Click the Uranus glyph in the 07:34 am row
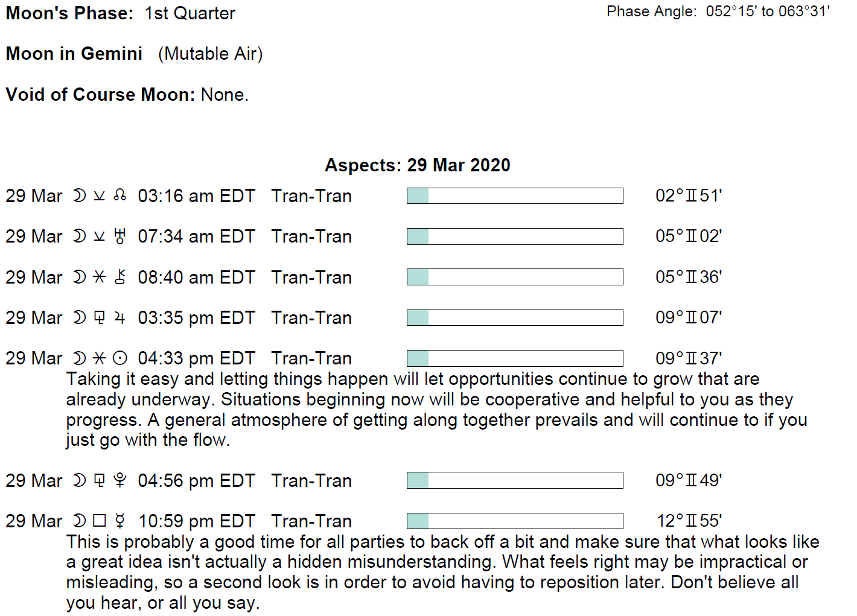Image resolution: width=857 pixels, height=616 pixels. (x=119, y=237)
